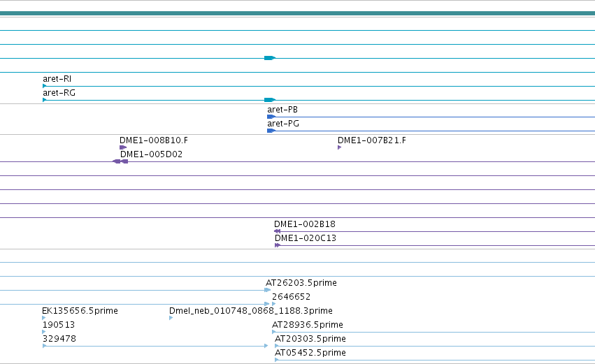The width and height of the screenshot is (595, 364).
Task: Click the Dmel_neb_010748_0868_1188.3prime label
Action: (x=251, y=311)
